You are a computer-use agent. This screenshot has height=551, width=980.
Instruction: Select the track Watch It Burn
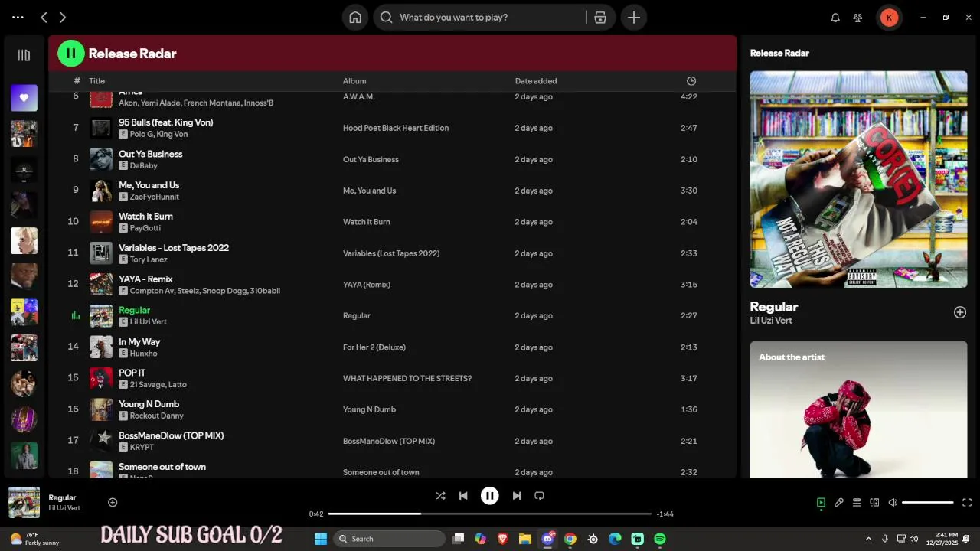coord(145,217)
